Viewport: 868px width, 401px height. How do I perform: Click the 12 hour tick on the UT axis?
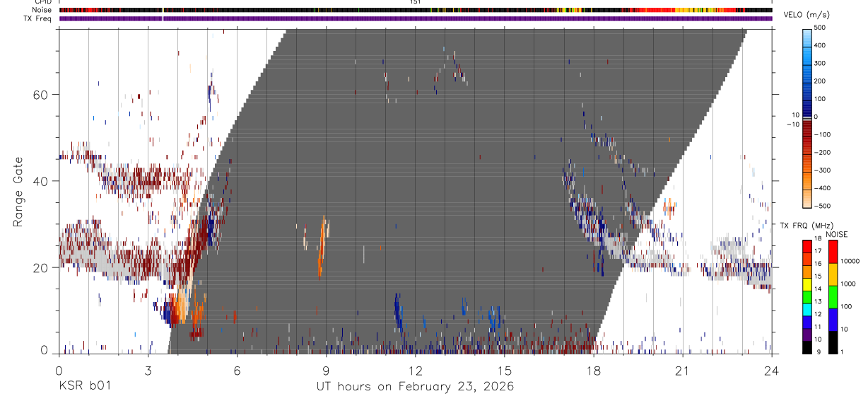[415, 371]
